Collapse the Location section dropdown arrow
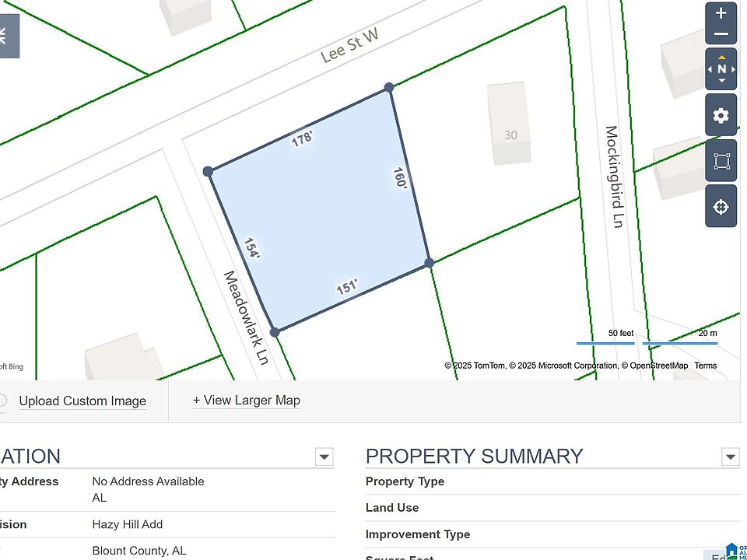The height and width of the screenshot is (560, 747). pyautogui.click(x=324, y=457)
